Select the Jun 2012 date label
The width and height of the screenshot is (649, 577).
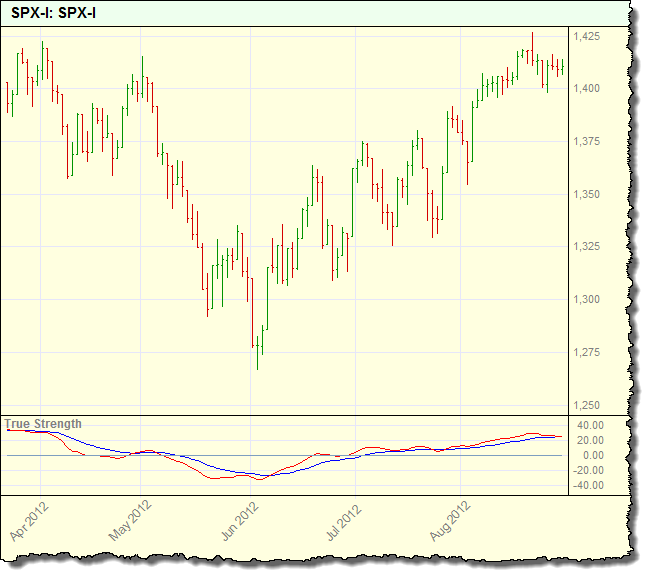(x=239, y=521)
